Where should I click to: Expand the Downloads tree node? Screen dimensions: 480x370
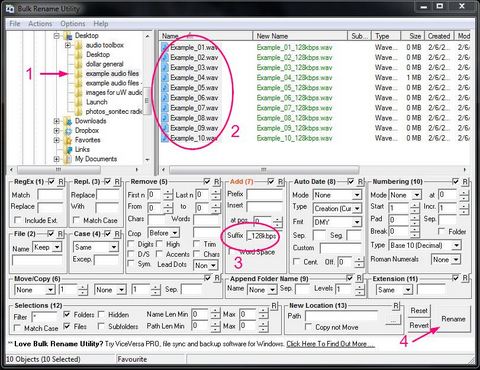coord(56,121)
